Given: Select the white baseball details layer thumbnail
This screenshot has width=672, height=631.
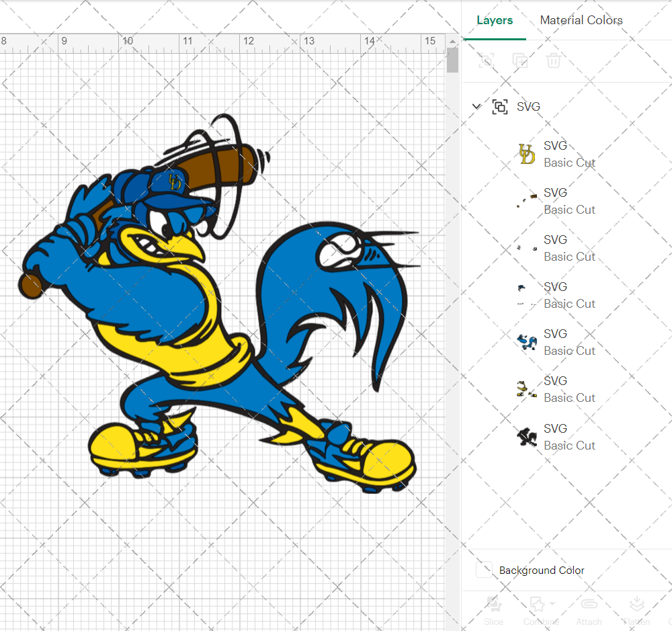Looking at the screenshot, I should [x=527, y=248].
